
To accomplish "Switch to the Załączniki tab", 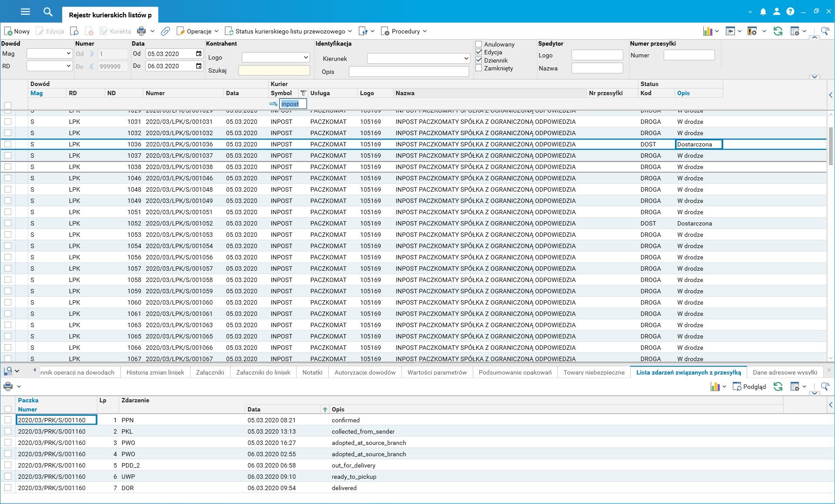I will click(210, 372).
